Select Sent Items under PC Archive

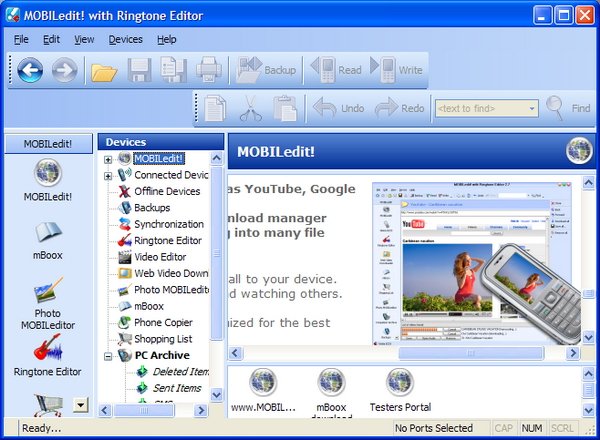pos(177,388)
